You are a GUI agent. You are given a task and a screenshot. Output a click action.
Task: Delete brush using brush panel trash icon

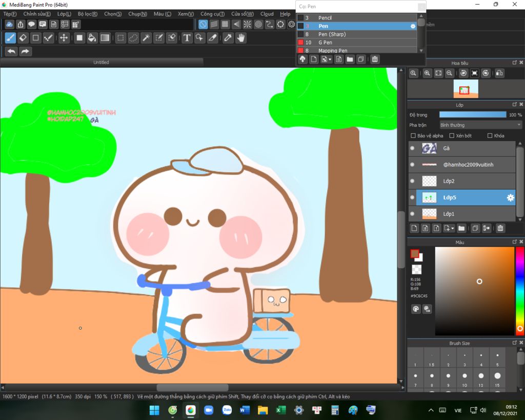(x=375, y=59)
